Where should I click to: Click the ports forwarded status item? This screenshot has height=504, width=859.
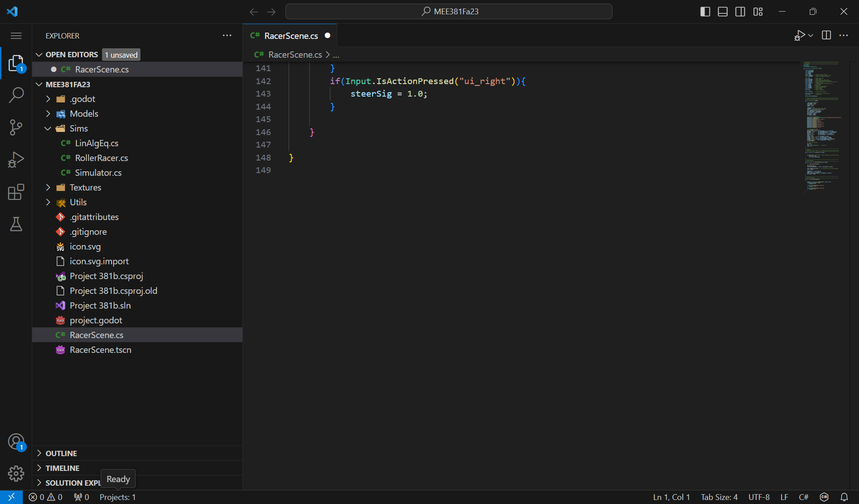pyautogui.click(x=81, y=497)
